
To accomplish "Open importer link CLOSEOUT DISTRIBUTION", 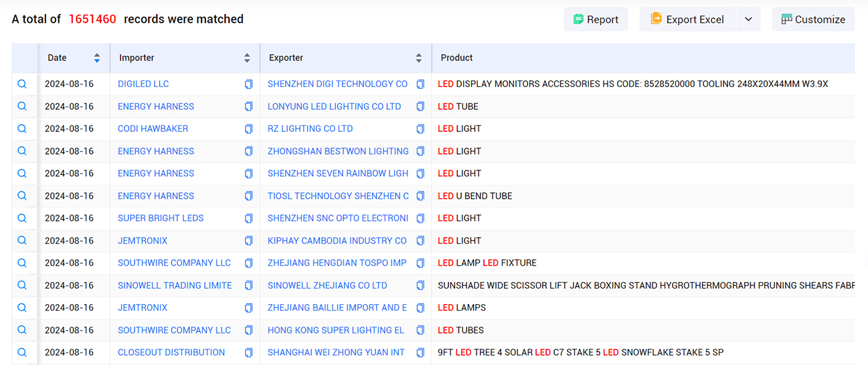I will [x=171, y=352].
